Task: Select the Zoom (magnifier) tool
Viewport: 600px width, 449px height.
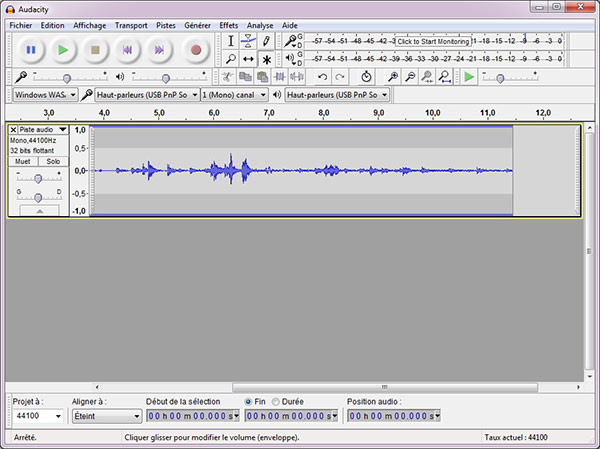Action: (x=231, y=59)
